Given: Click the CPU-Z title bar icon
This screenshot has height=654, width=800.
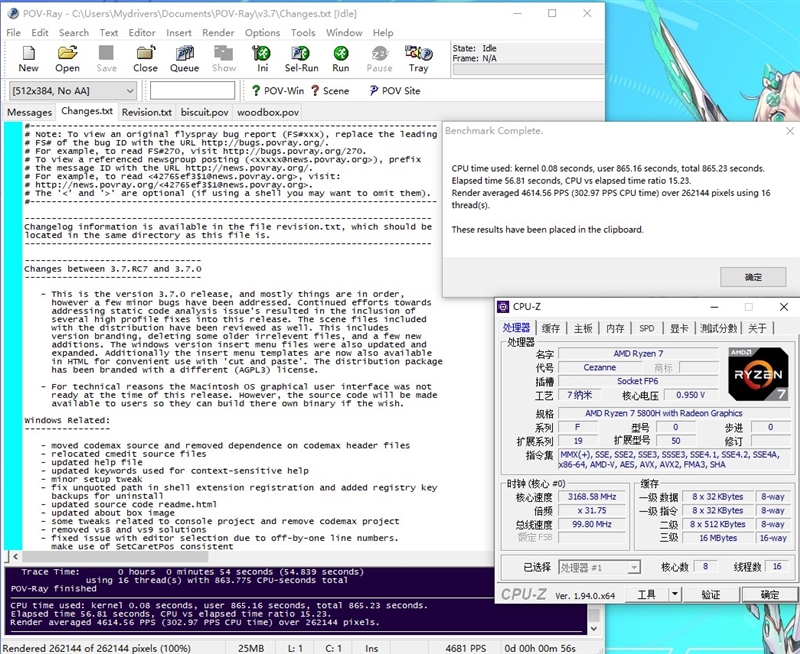Looking at the screenshot, I should (x=503, y=307).
